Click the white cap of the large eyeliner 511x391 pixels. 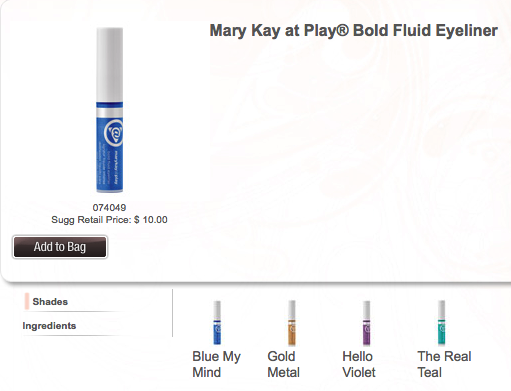[110, 65]
